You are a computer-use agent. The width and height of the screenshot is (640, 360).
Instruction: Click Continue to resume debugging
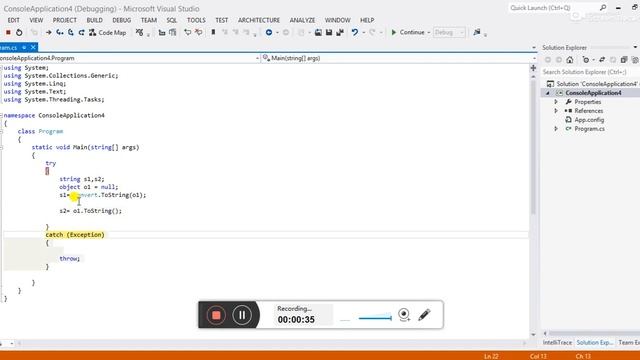click(x=408, y=32)
